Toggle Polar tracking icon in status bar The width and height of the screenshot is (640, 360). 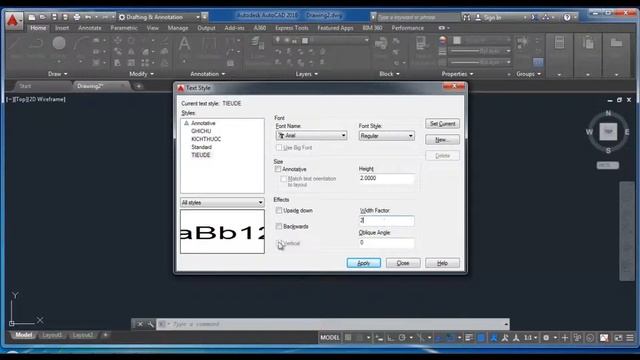point(402,338)
